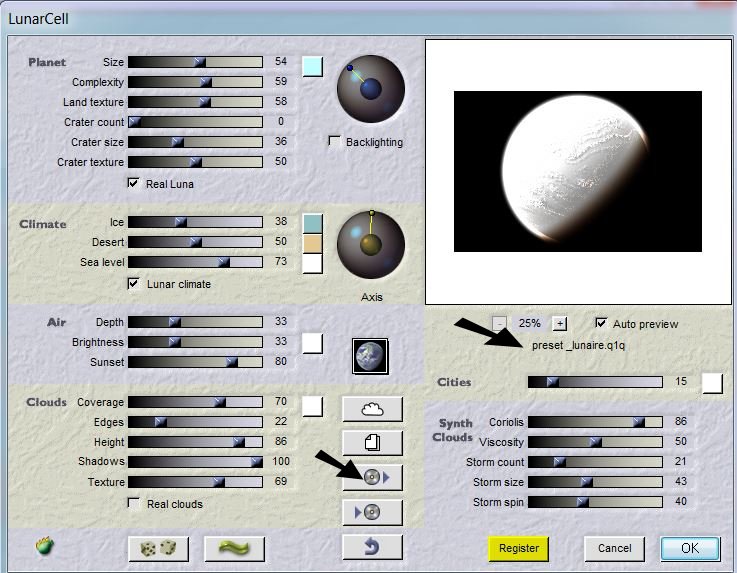Click the Land texture slider
737x573 pixels.
[x=196, y=102]
